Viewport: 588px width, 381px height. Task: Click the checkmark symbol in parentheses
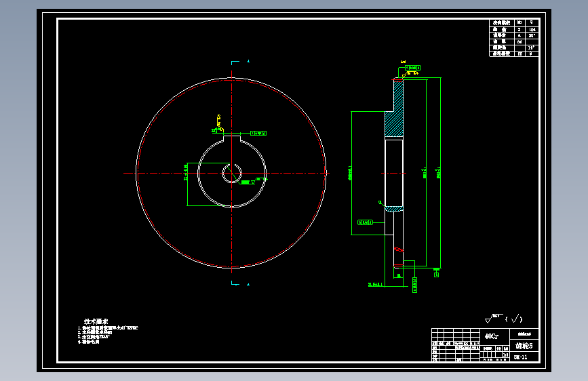[516, 319]
